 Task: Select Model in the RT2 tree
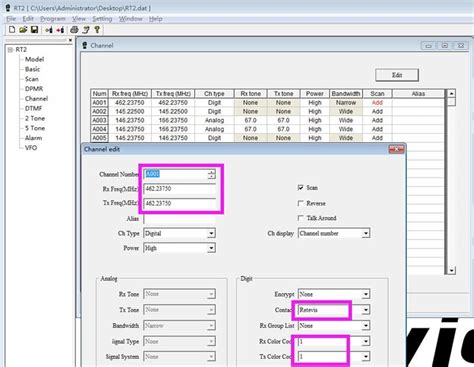(34, 59)
